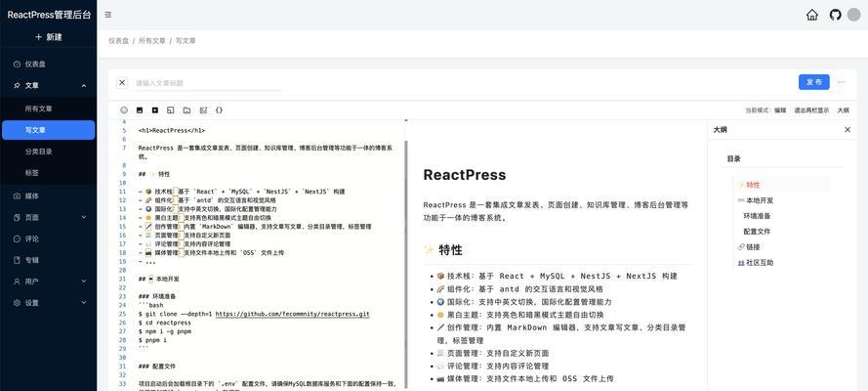This screenshot has height=391, width=868.
Task: Expand the 页面 sidebar menu chevron
Action: pyautogui.click(x=84, y=218)
